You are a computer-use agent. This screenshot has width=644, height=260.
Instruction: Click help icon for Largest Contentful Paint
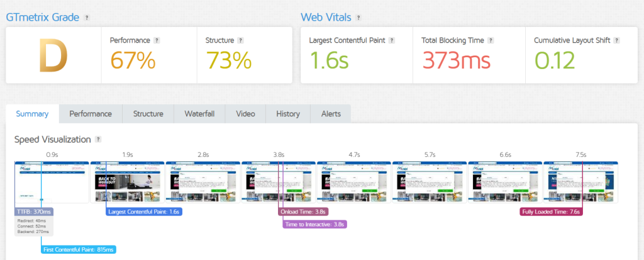click(x=392, y=41)
